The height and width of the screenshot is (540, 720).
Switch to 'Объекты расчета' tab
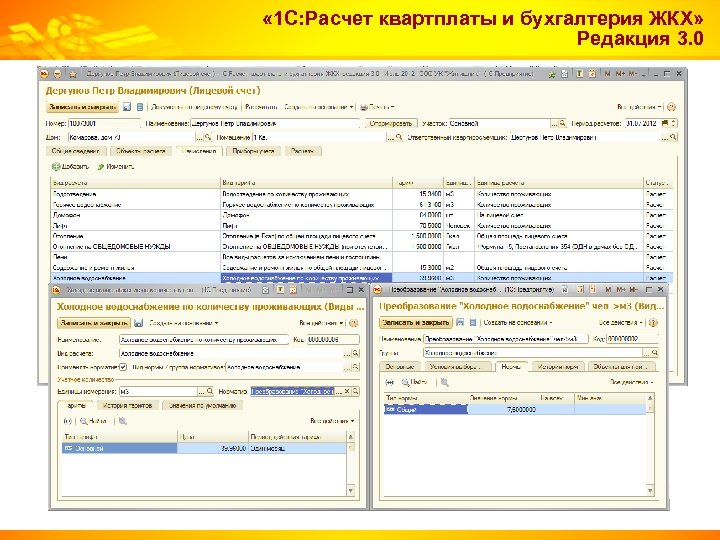coord(141,151)
